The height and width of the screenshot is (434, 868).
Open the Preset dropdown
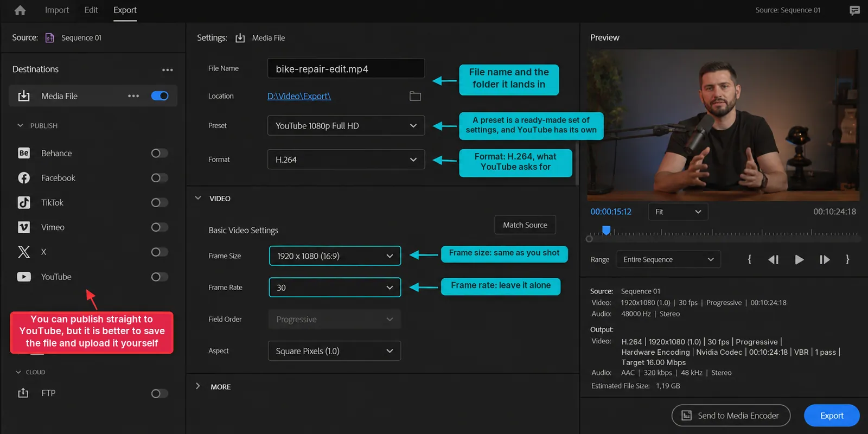(346, 125)
